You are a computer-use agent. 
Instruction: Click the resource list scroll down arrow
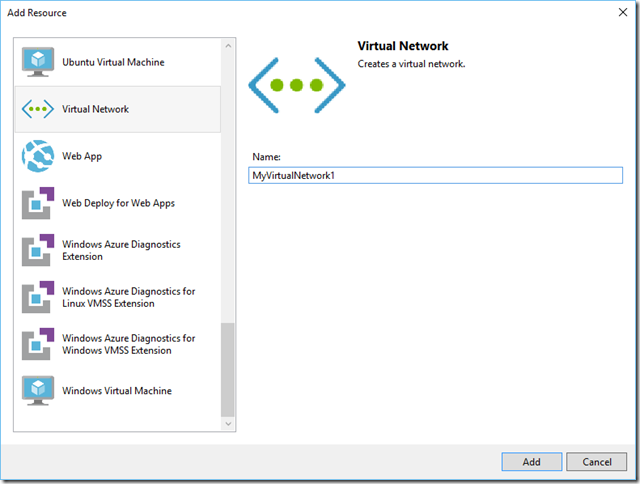228,424
